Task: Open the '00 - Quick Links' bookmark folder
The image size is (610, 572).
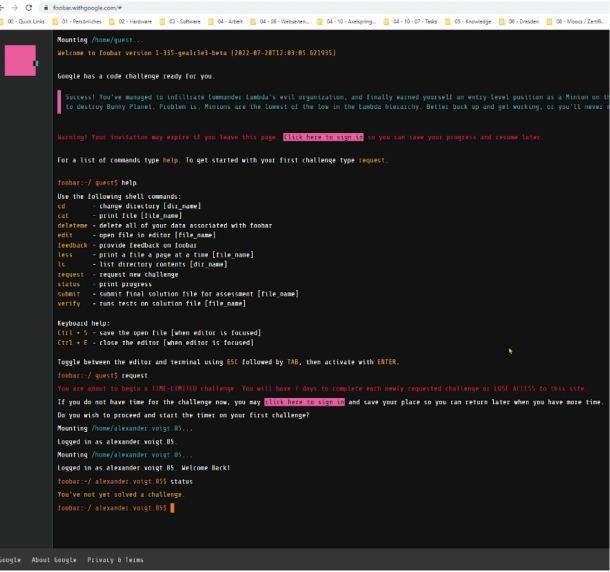Action: pos(22,22)
